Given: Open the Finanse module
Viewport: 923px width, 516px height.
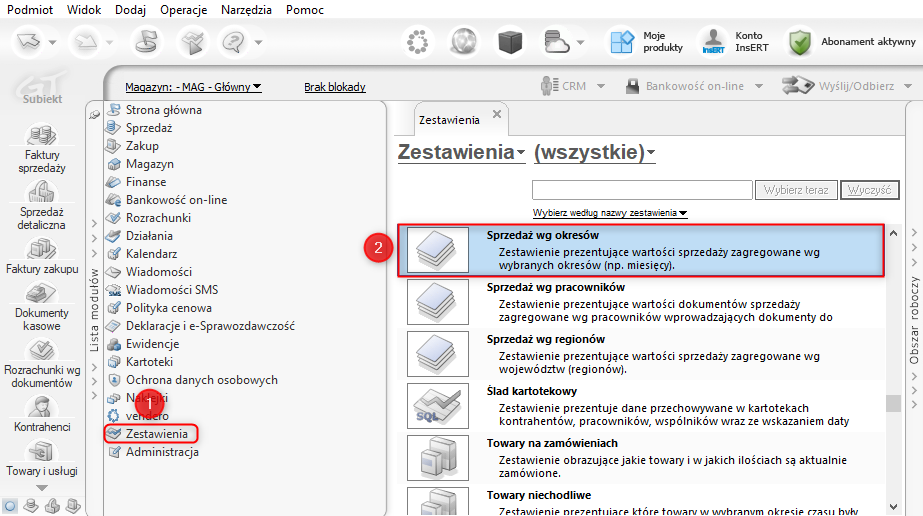Looking at the screenshot, I should point(145,182).
